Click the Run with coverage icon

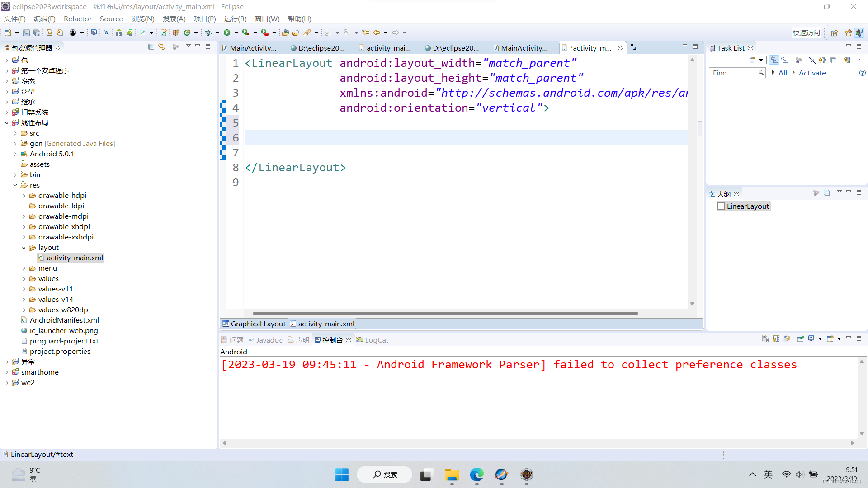coord(245,33)
